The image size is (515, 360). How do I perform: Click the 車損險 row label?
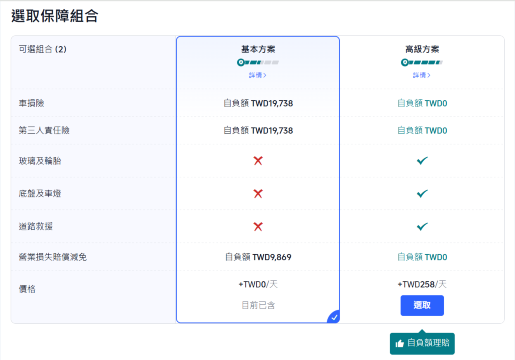31,103
